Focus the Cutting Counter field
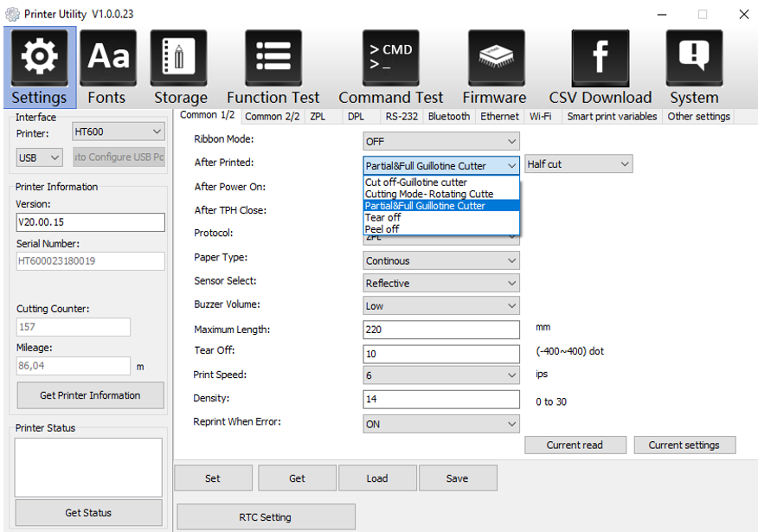 (x=74, y=327)
